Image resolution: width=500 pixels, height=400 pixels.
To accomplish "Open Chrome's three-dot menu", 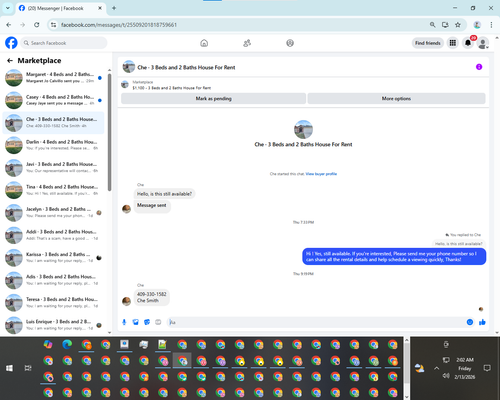I will (491, 25).
